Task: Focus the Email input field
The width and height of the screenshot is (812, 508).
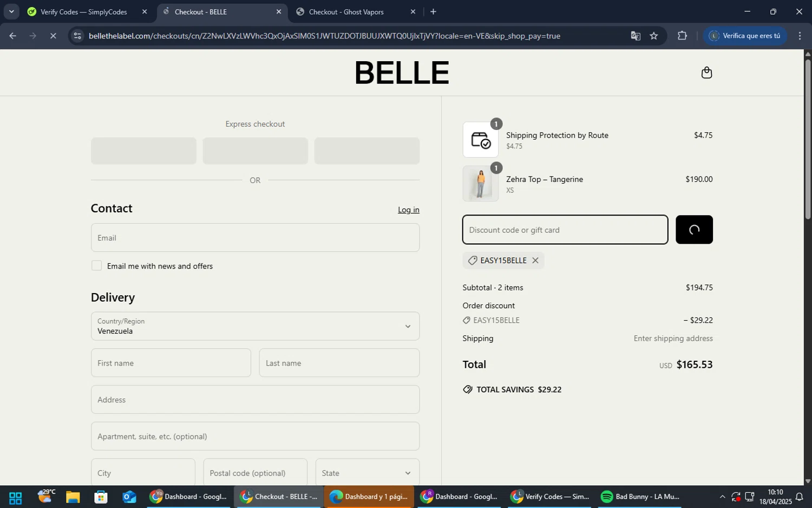Action: [x=255, y=238]
